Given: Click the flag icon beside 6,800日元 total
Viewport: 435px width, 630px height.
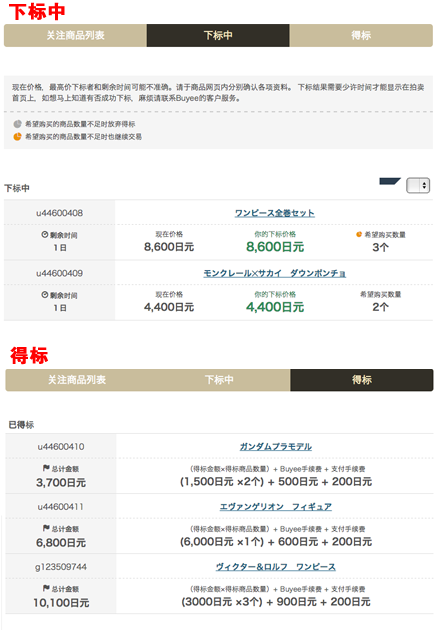Looking at the screenshot, I should [46, 528].
